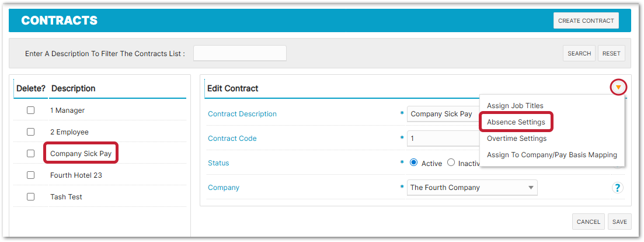Open the Company Sick Pay contract

[x=81, y=153]
